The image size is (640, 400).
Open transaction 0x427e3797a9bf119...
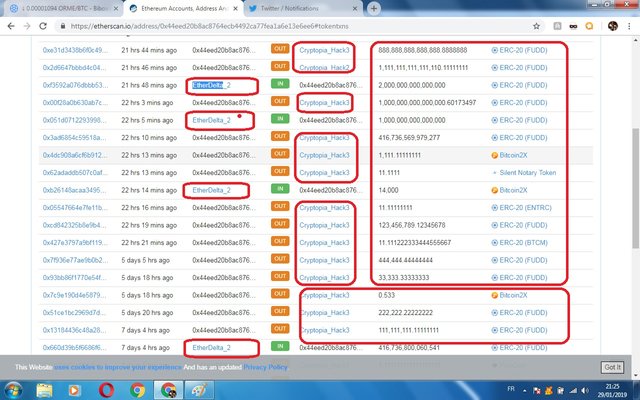coord(76,243)
